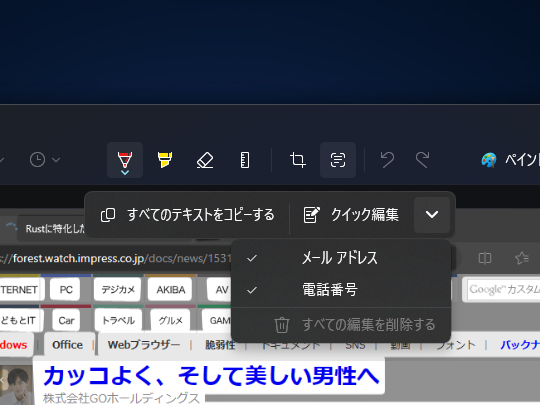This screenshot has height=405, width=540.
Task: Click the フォント navigation tab
Action: pyautogui.click(x=456, y=344)
